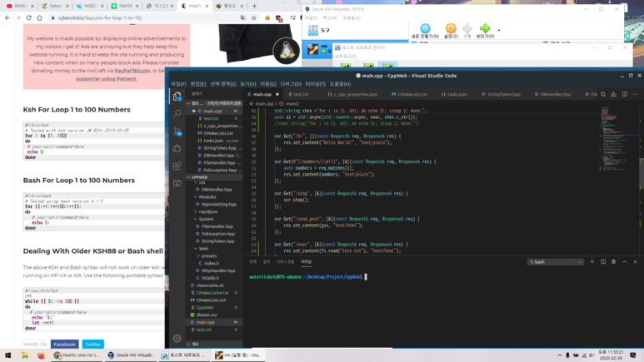Open the terminal shell selector showing 1: bash
This screenshot has height=362, width=644.
tap(556, 262)
